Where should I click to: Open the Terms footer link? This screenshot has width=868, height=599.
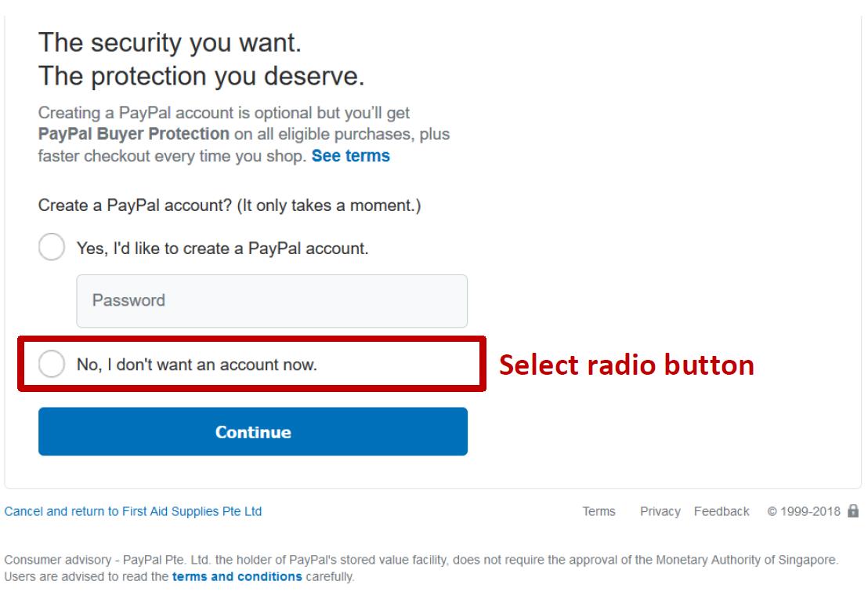[599, 511]
